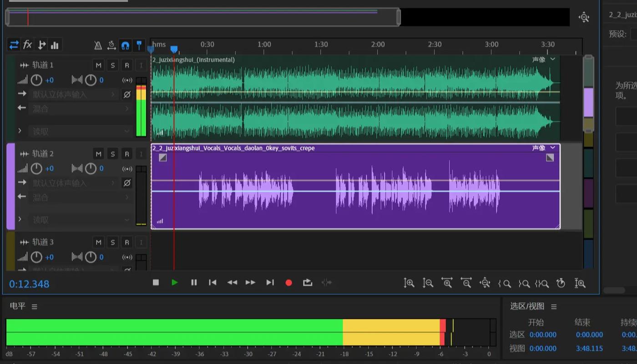Zoom to time preset icon
637x364 pixels.
tap(561, 283)
